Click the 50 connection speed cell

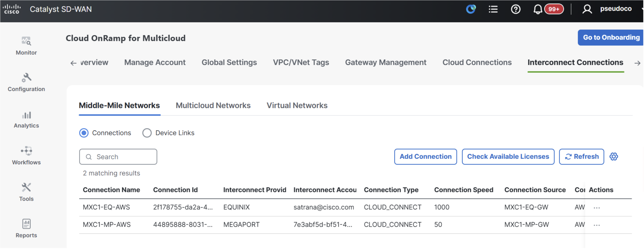click(x=438, y=225)
